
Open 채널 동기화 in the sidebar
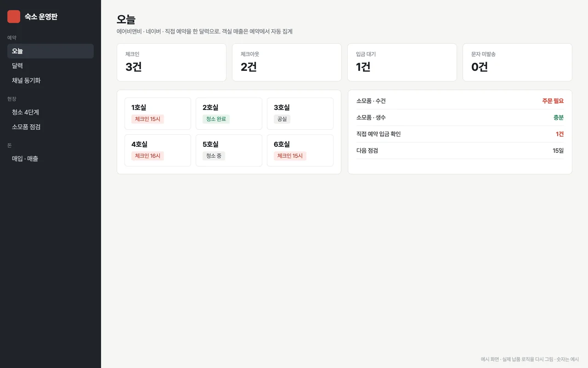click(51, 80)
